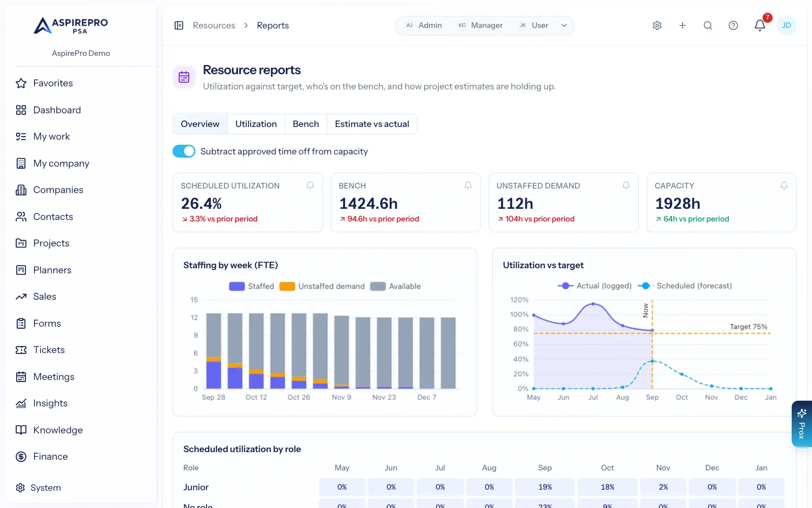Click Junior Oct 18% cell
Image resolution: width=812 pixels, height=508 pixels.
pyautogui.click(x=607, y=487)
